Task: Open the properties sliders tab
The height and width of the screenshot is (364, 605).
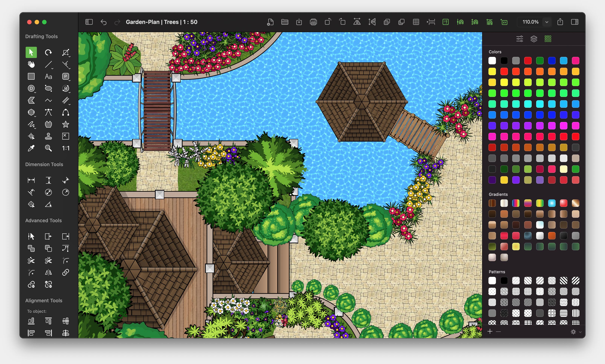Action: tap(519, 39)
